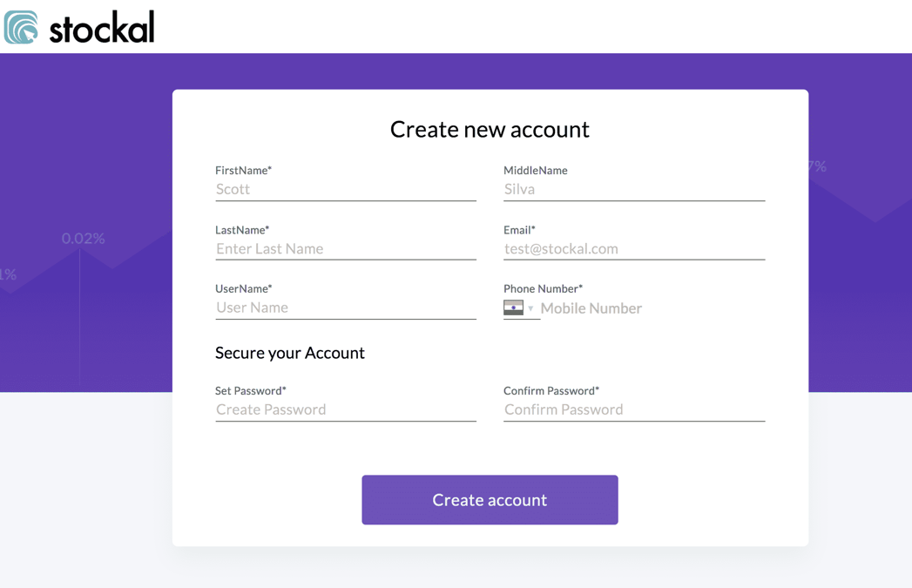912x588 pixels.
Task: Click the stockal wordmark text
Action: point(102,28)
